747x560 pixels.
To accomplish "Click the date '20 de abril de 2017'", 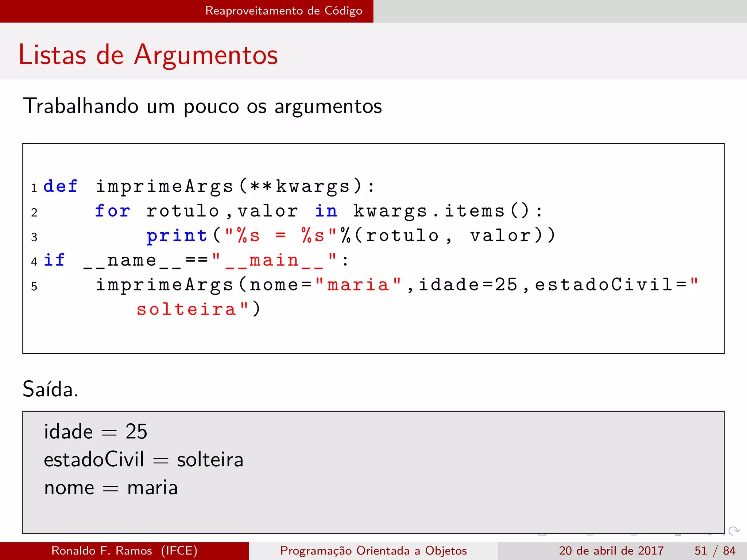I will click(611, 551).
